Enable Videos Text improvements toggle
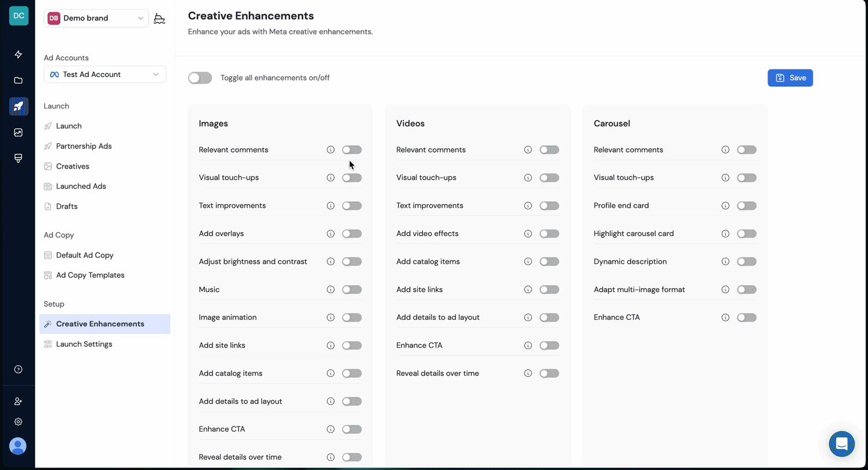This screenshot has height=470, width=868. [549, 205]
